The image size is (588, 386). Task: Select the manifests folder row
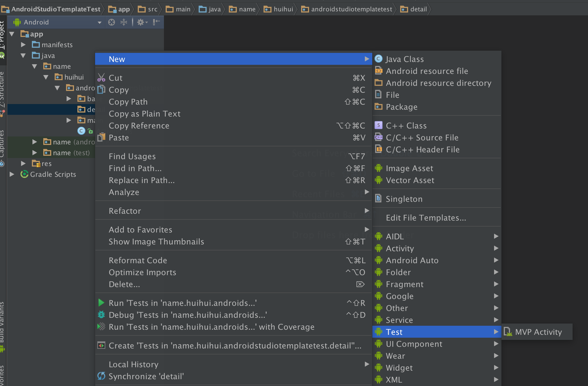tap(85, 45)
